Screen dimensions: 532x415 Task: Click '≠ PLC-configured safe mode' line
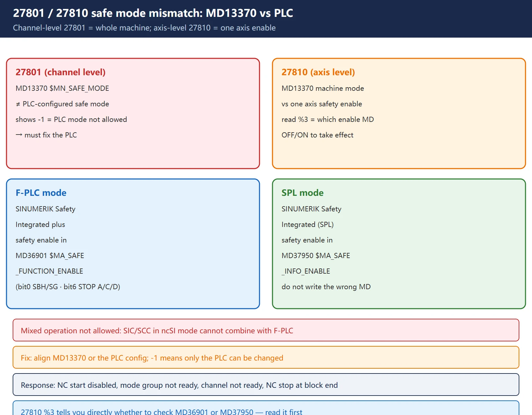pos(62,104)
